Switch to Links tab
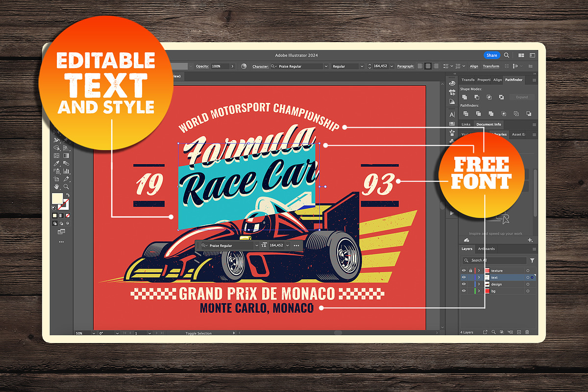 pyautogui.click(x=466, y=124)
